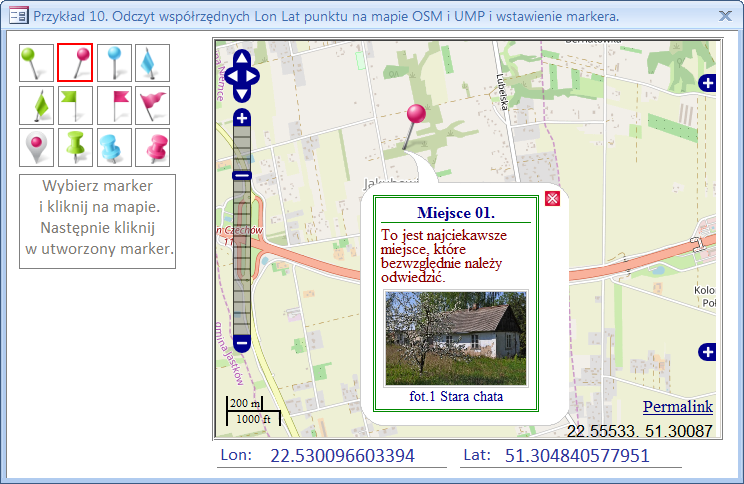
Task: Select the green diamond flag marker
Action: [x=36, y=105]
